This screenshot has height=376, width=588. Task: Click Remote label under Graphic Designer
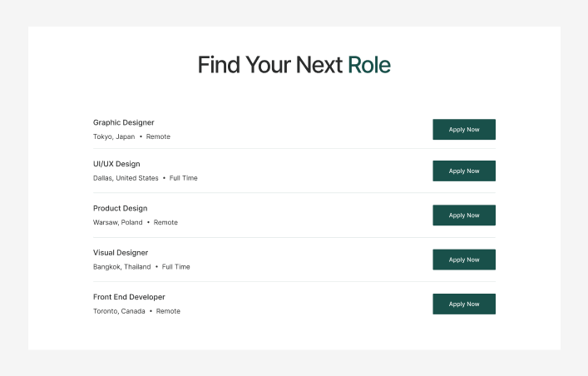[158, 136]
